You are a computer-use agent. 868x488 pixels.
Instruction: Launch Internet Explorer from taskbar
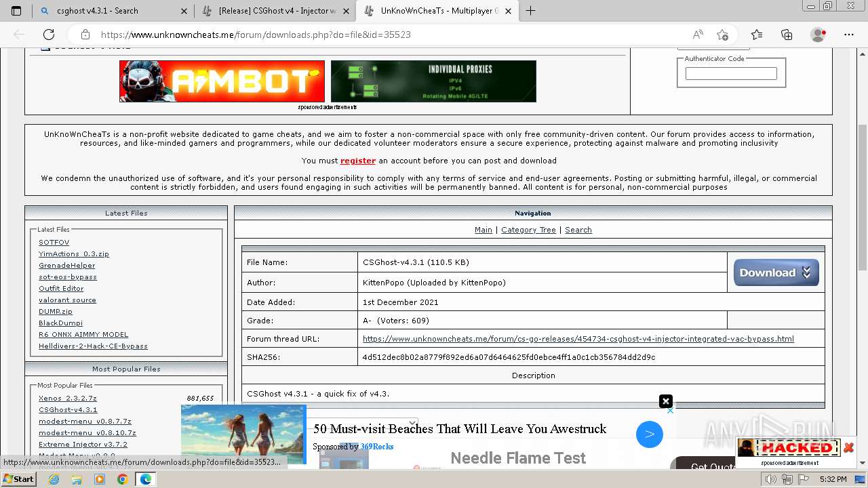tap(54, 479)
